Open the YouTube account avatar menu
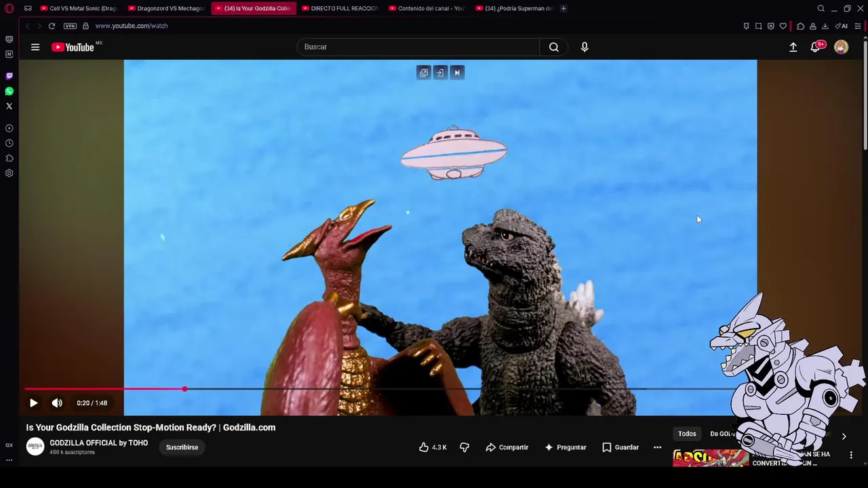The height and width of the screenshot is (488, 868). point(841,47)
